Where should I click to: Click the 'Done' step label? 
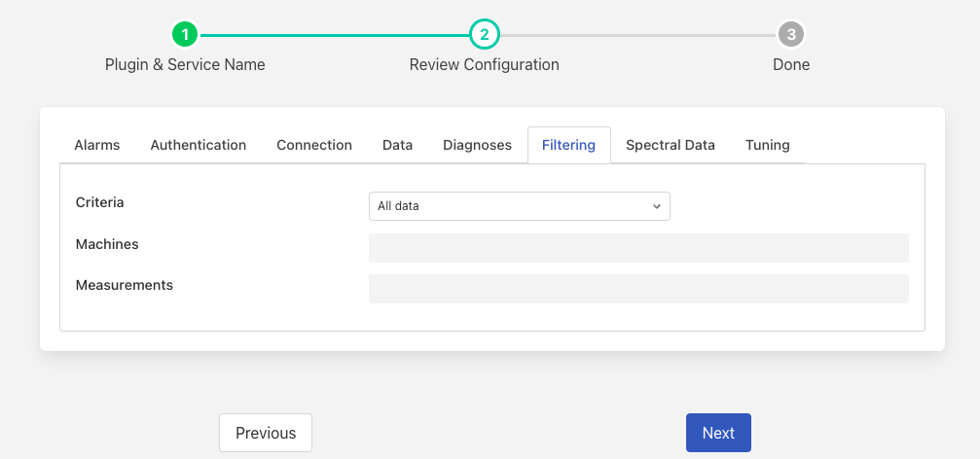point(791,65)
